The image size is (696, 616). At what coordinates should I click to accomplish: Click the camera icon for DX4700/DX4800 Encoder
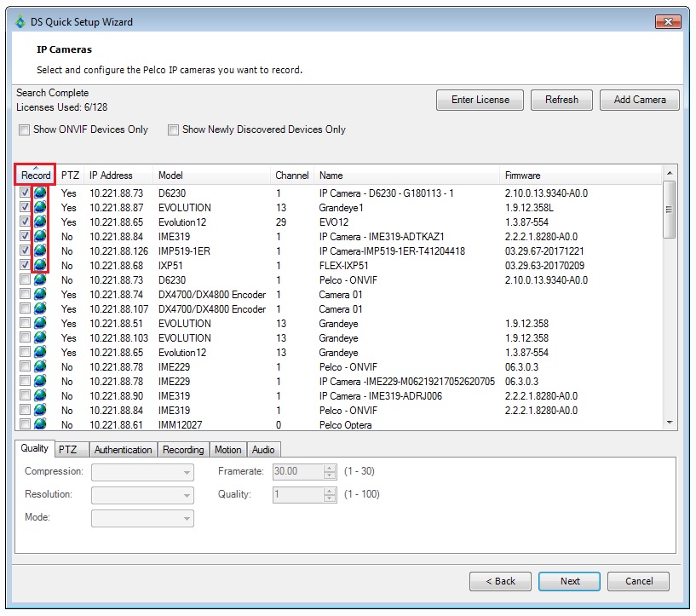[37, 294]
